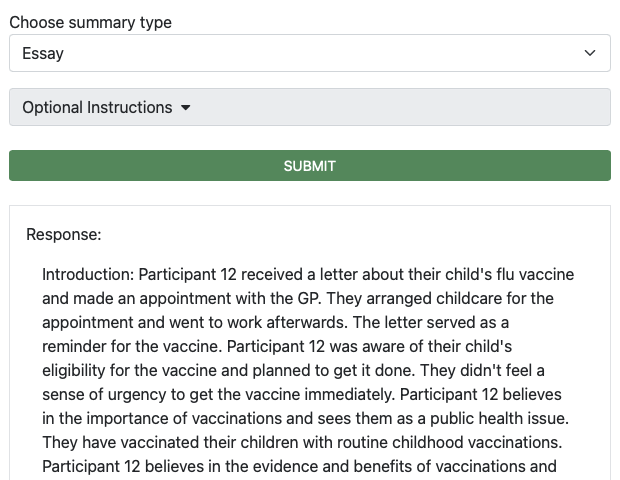Click the "Response:" heading
620x480 pixels.
pos(64,235)
